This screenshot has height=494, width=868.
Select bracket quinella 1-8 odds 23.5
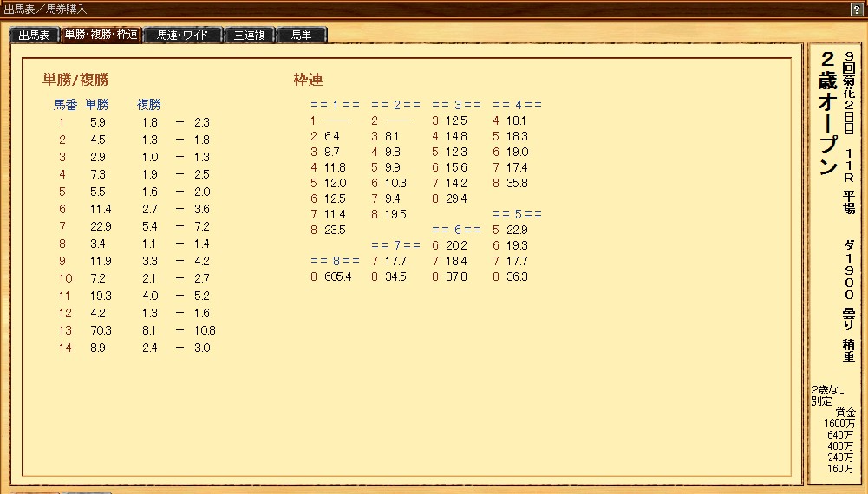[335, 230]
